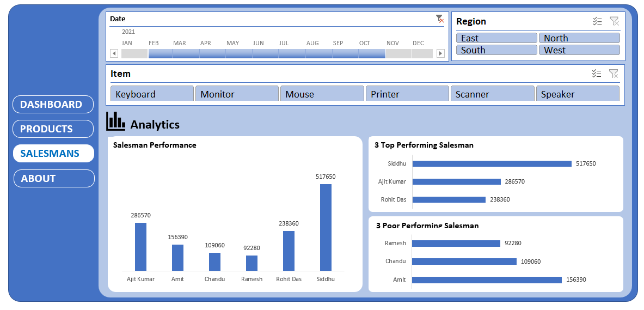Select Siddhu's bar in Salesman Performance chart
Image resolution: width=644 pixels, height=310 pixels.
point(326,227)
